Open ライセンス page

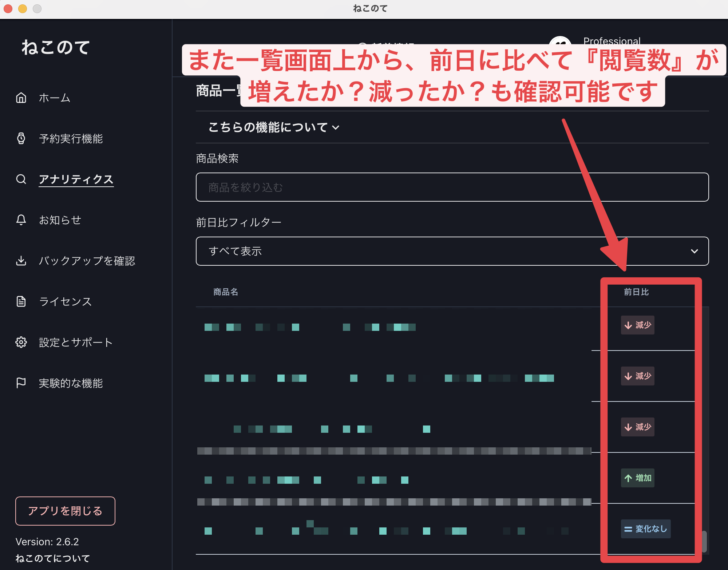[66, 301]
